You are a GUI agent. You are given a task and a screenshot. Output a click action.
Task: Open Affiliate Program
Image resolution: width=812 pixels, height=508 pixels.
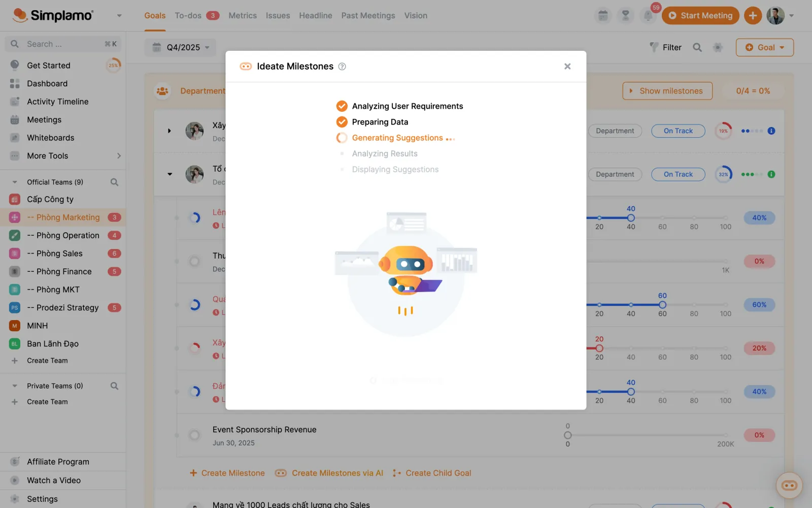click(58, 462)
